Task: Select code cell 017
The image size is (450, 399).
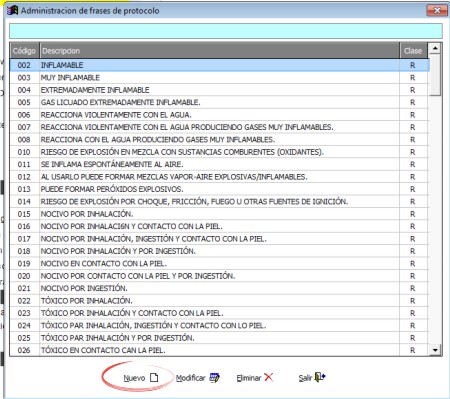Action: pos(24,239)
